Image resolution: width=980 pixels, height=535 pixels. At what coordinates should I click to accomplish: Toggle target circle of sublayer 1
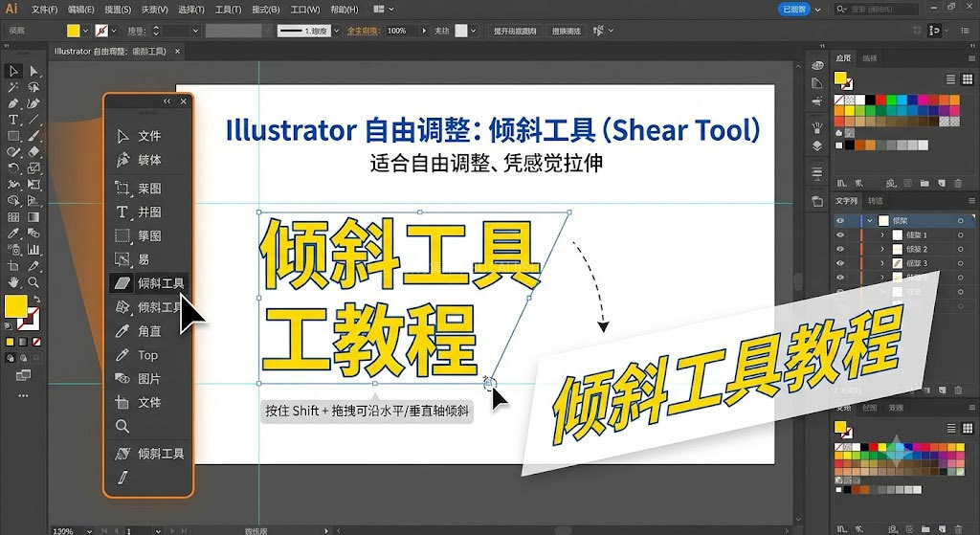961,235
